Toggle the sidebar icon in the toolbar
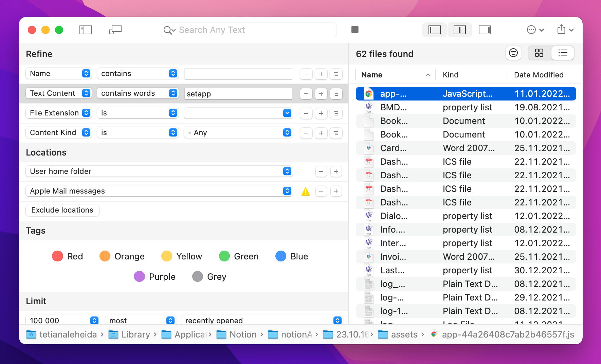This screenshot has width=601, height=364. 86,30
